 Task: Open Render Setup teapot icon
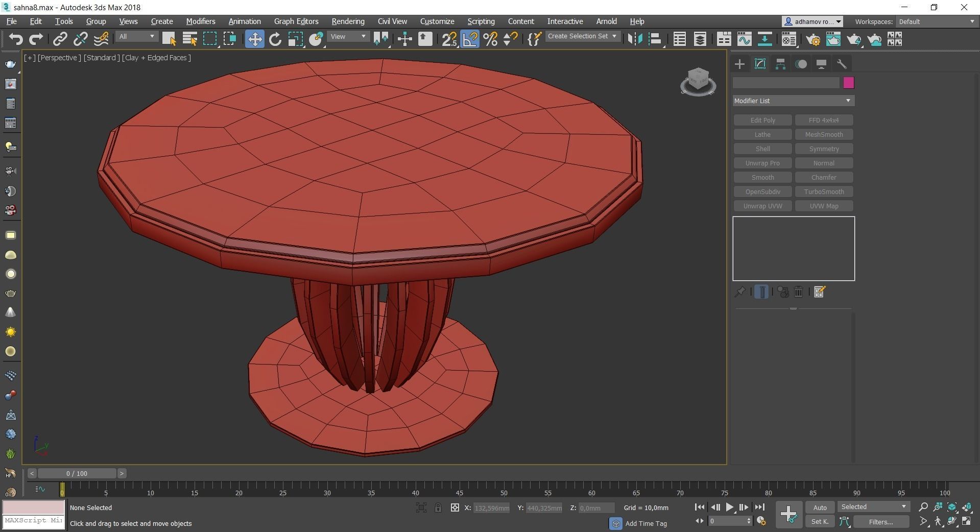(813, 39)
